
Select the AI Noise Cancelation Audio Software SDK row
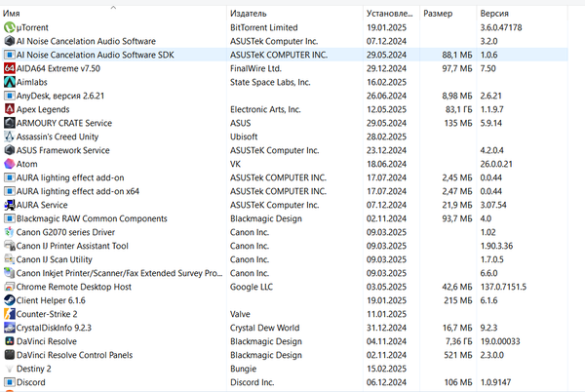pyautogui.click(x=285, y=55)
